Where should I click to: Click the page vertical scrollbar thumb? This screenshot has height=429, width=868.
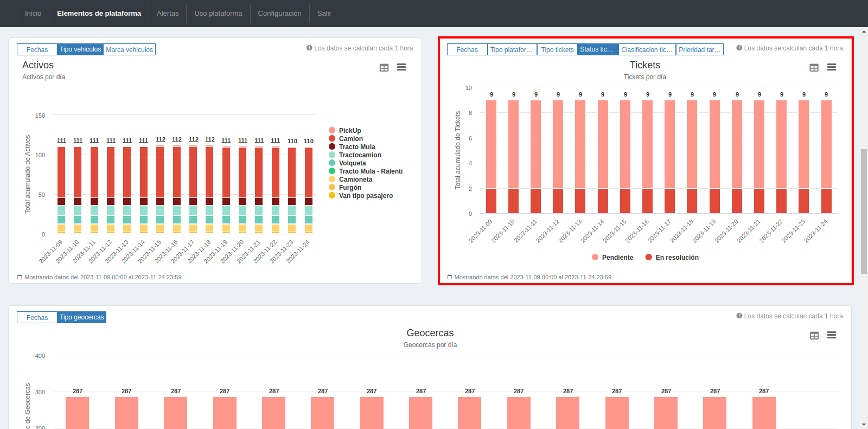click(x=864, y=212)
